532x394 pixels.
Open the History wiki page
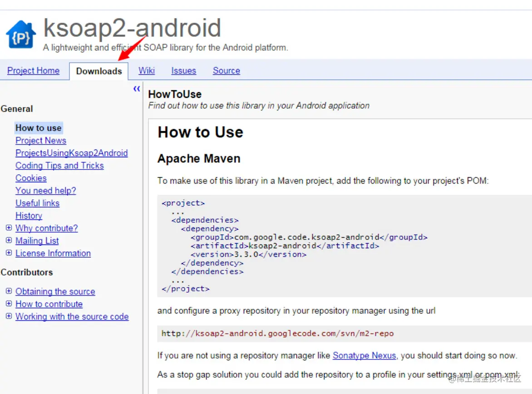pyautogui.click(x=29, y=216)
